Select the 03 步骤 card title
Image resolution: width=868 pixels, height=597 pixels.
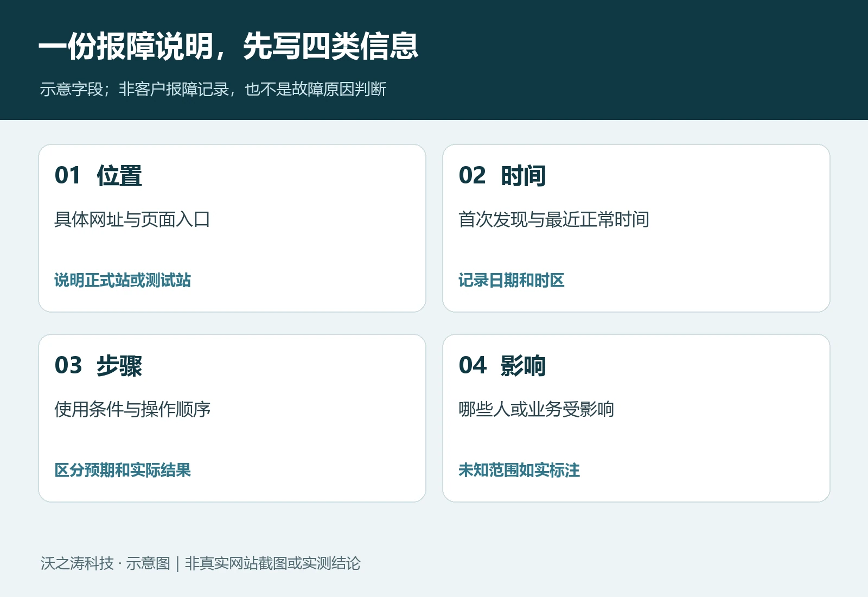(98, 365)
